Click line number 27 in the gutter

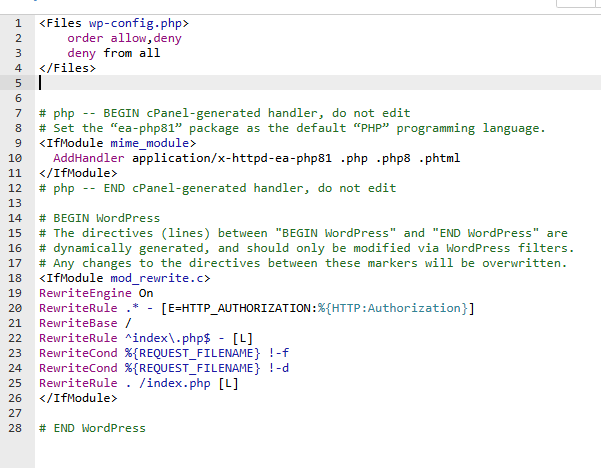point(15,413)
